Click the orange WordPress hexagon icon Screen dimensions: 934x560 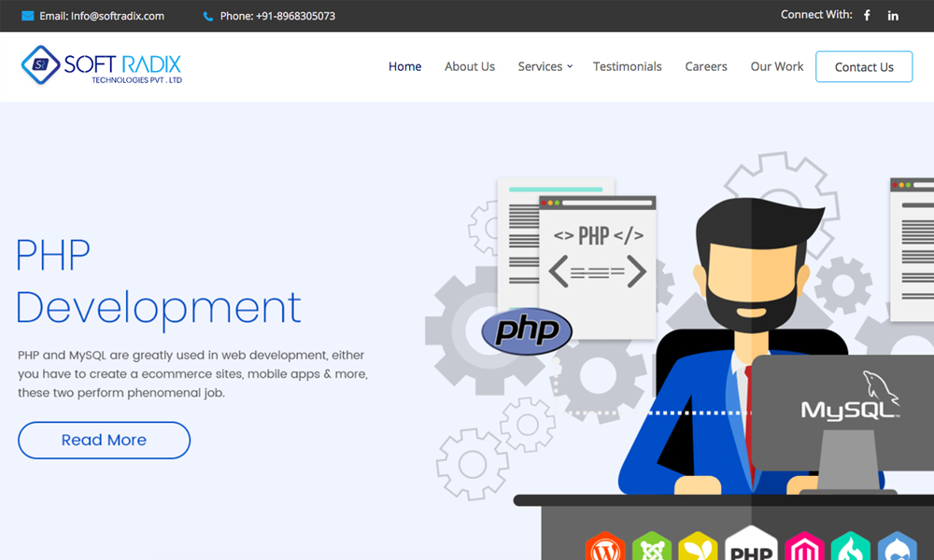tap(604, 548)
